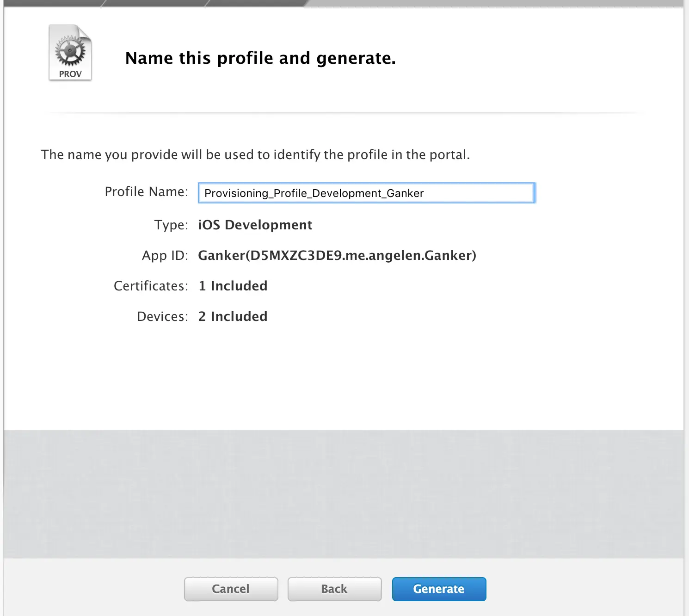Click the "Devices:" label
Viewport: 689px width, 616px height.
(163, 316)
